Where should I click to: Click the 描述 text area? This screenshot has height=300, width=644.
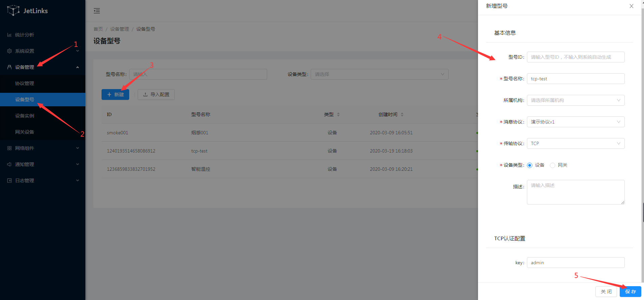(576, 192)
